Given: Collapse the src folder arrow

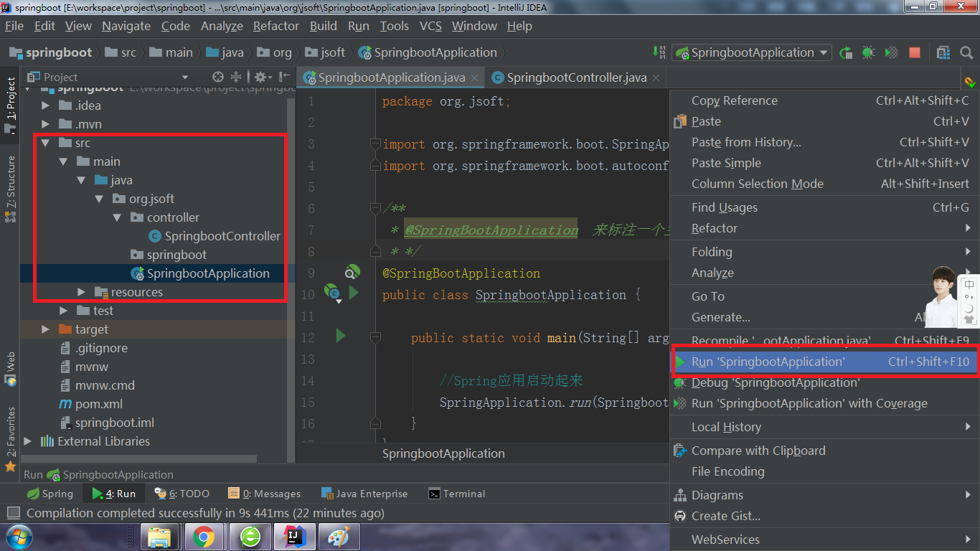Looking at the screenshot, I should pos(46,143).
